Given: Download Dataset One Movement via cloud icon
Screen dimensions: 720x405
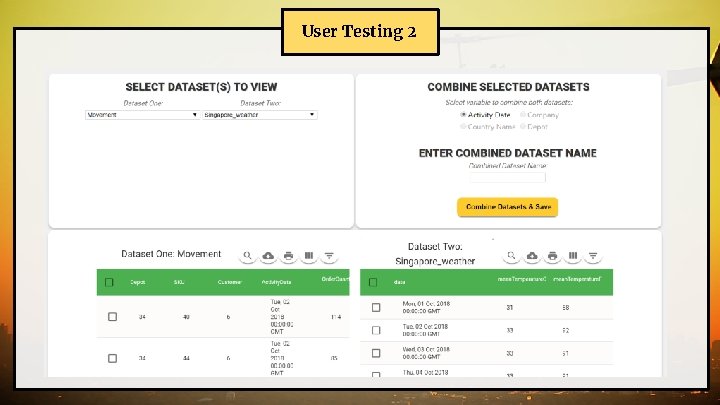Looking at the screenshot, I should [x=268, y=255].
